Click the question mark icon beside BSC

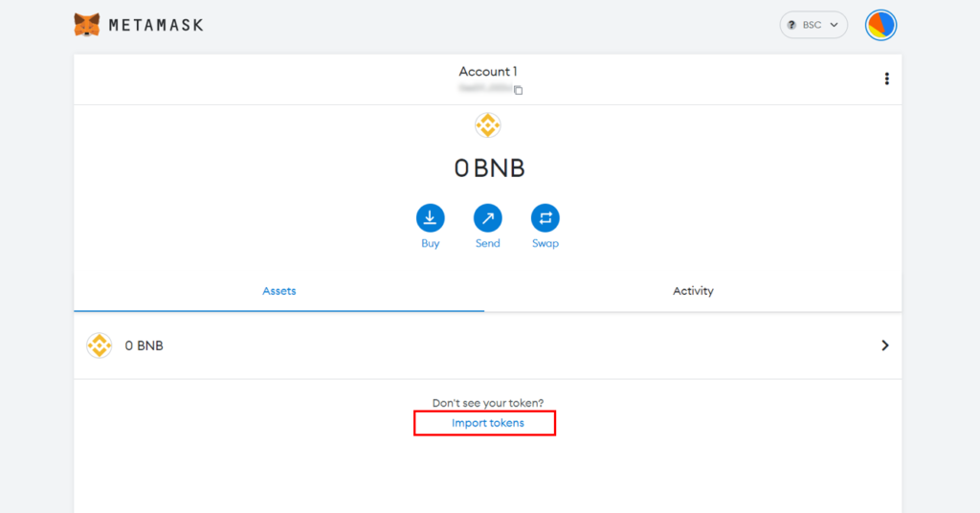pyautogui.click(x=791, y=25)
